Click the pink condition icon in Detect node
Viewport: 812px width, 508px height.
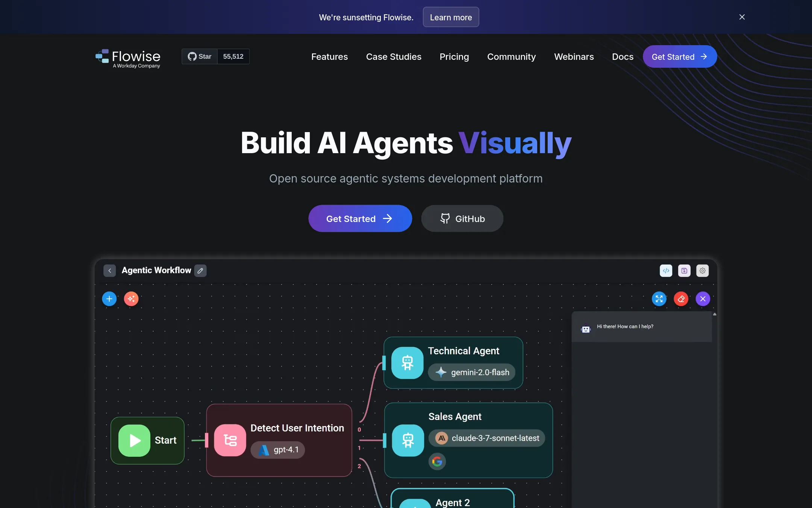tap(230, 440)
